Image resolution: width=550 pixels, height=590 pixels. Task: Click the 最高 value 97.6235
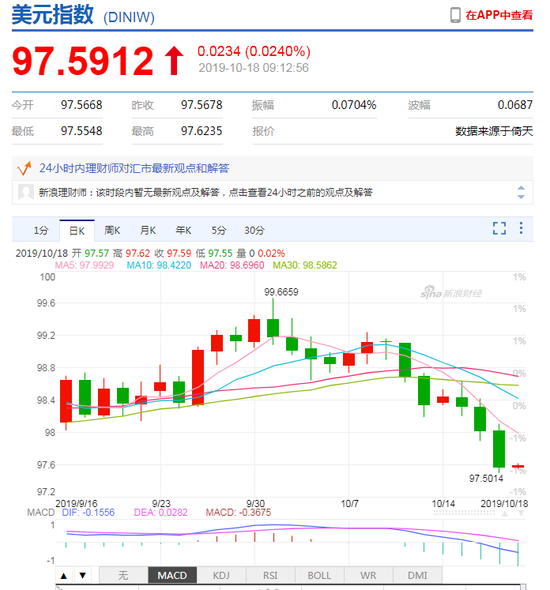coord(202,131)
